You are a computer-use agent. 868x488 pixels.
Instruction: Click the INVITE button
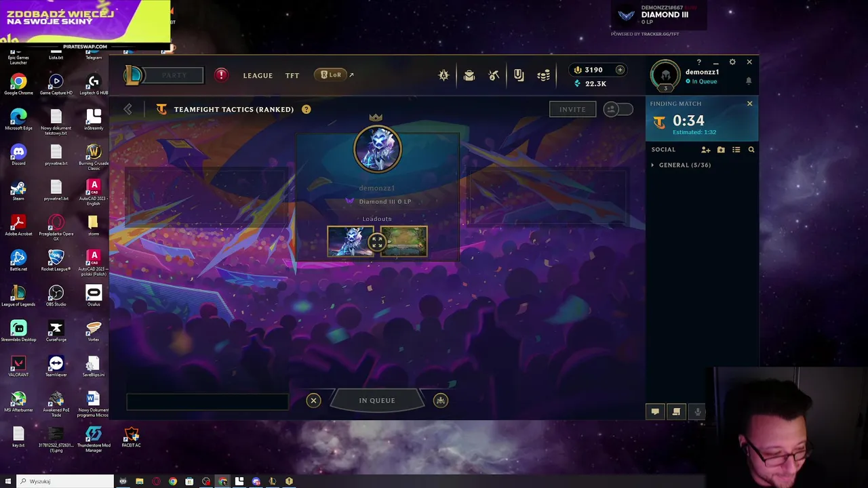572,109
